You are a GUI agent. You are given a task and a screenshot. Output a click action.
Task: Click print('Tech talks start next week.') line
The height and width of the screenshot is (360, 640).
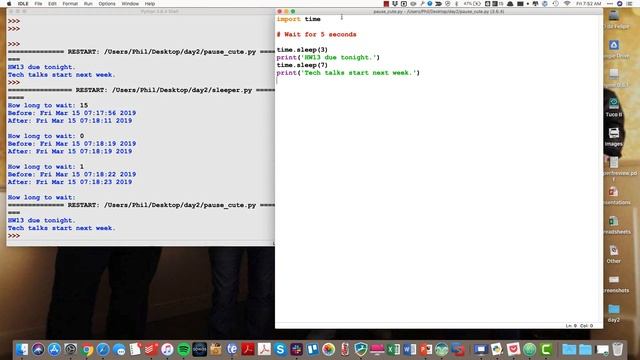(x=348, y=73)
